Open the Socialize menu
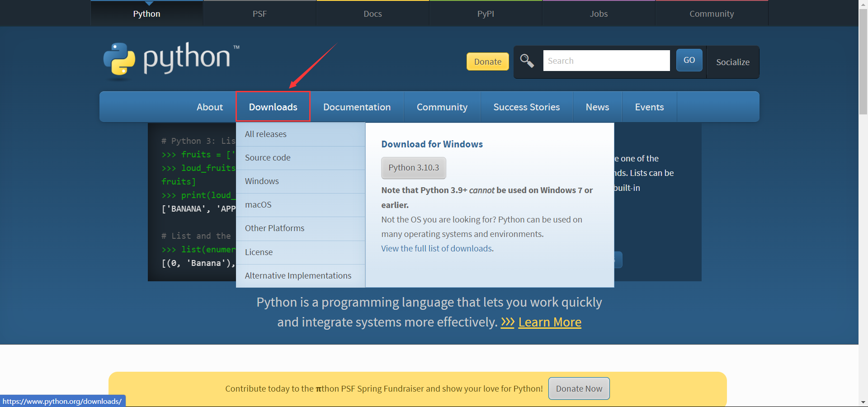 (x=733, y=62)
